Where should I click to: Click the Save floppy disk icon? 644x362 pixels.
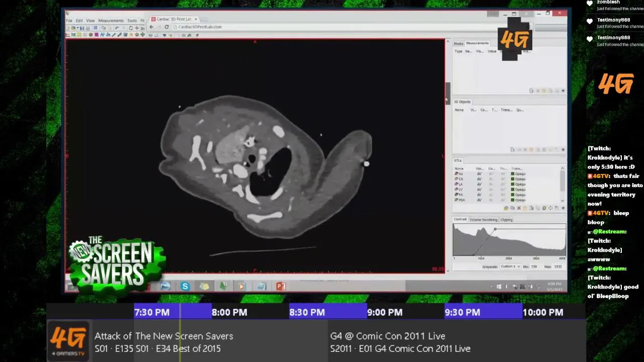click(x=82, y=28)
